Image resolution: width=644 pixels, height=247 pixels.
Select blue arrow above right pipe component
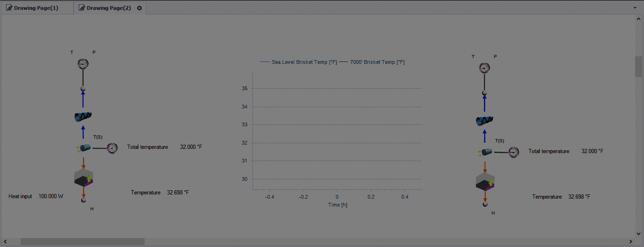484,104
